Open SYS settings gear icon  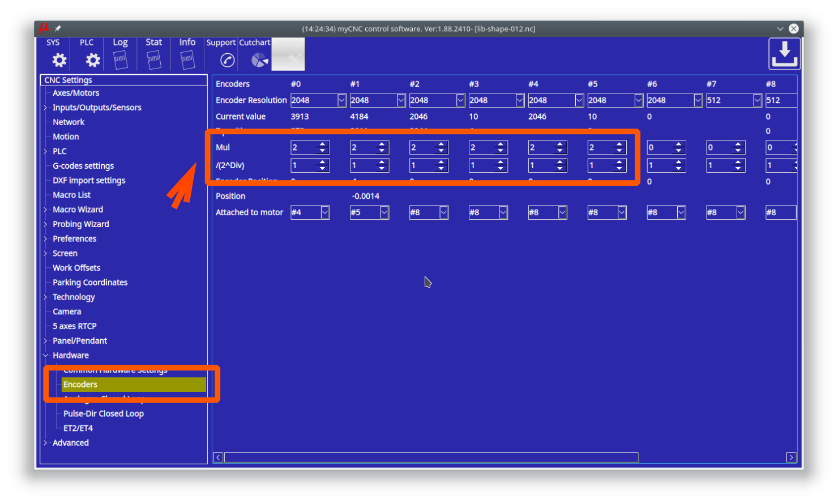[59, 59]
